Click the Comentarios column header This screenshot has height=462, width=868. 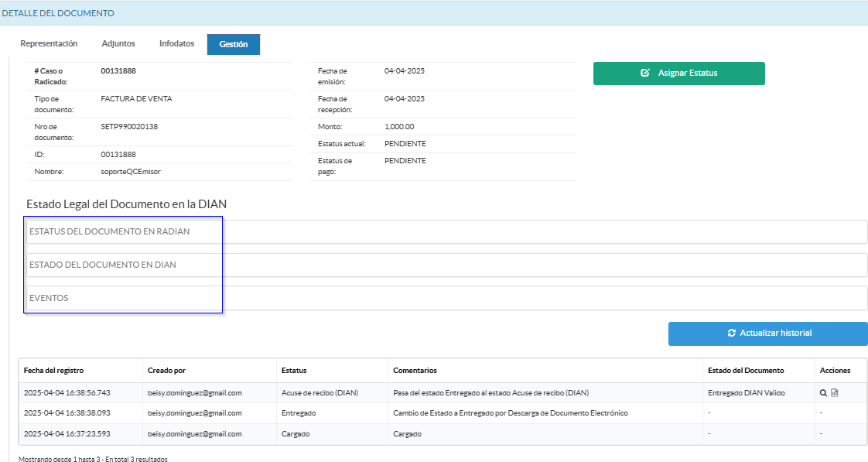click(415, 371)
